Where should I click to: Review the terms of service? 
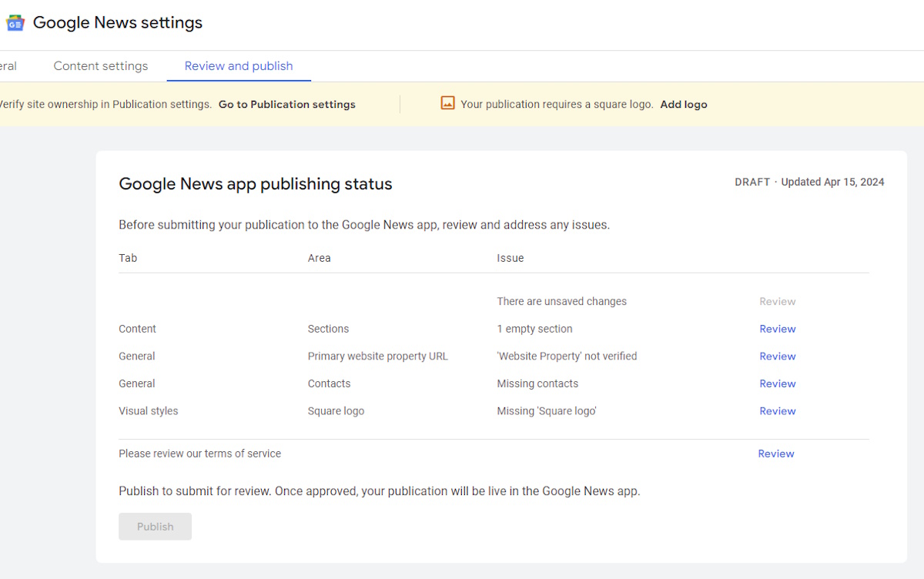pos(775,453)
